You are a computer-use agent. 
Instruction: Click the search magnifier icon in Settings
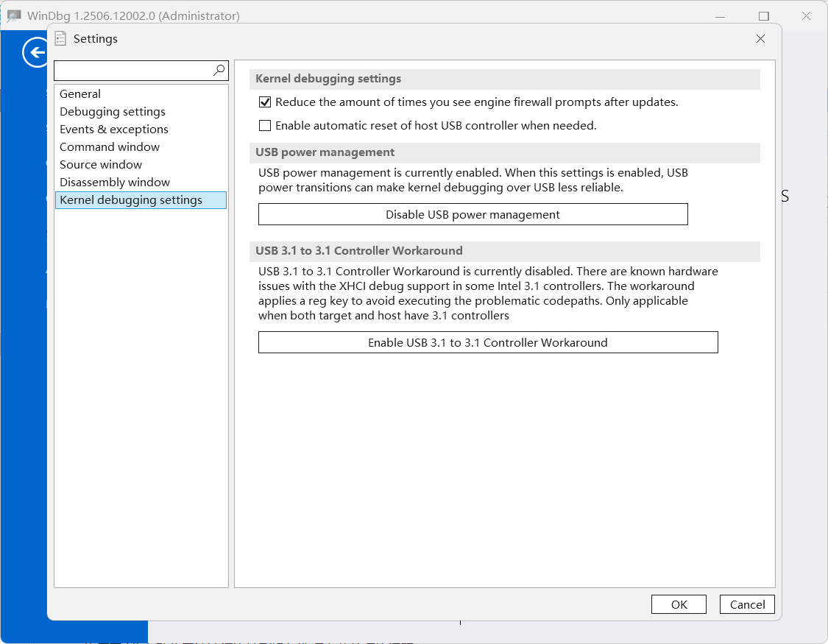[x=219, y=70]
